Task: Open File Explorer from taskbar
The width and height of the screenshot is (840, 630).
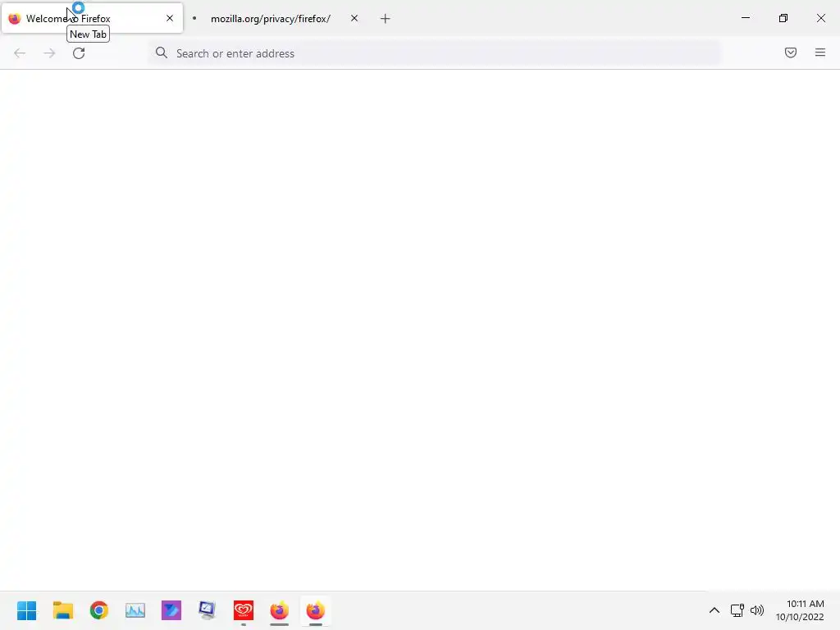Action: coord(63,610)
